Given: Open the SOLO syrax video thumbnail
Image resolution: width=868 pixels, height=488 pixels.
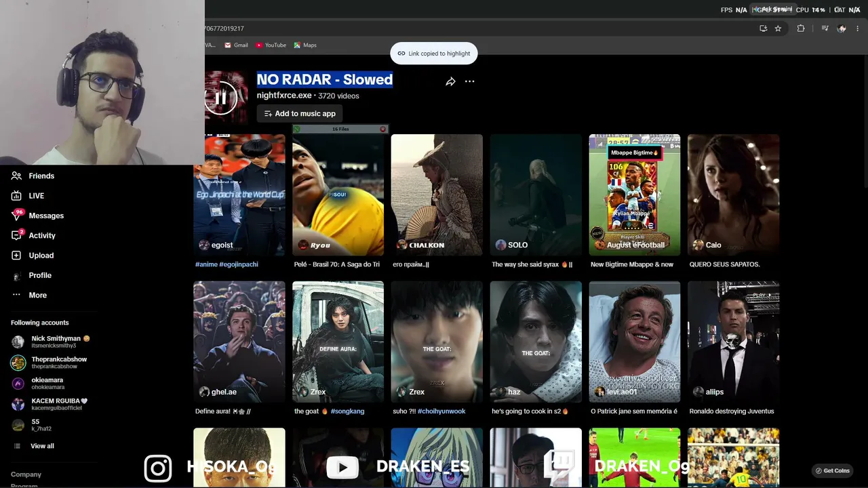Looking at the screenshot, I should click(536, 195).
